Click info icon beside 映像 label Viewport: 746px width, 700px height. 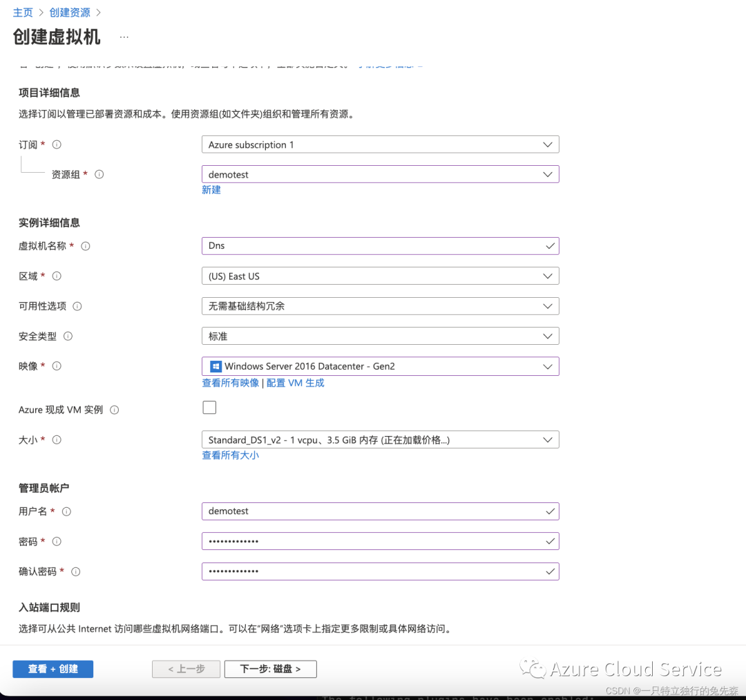[57, 366]
